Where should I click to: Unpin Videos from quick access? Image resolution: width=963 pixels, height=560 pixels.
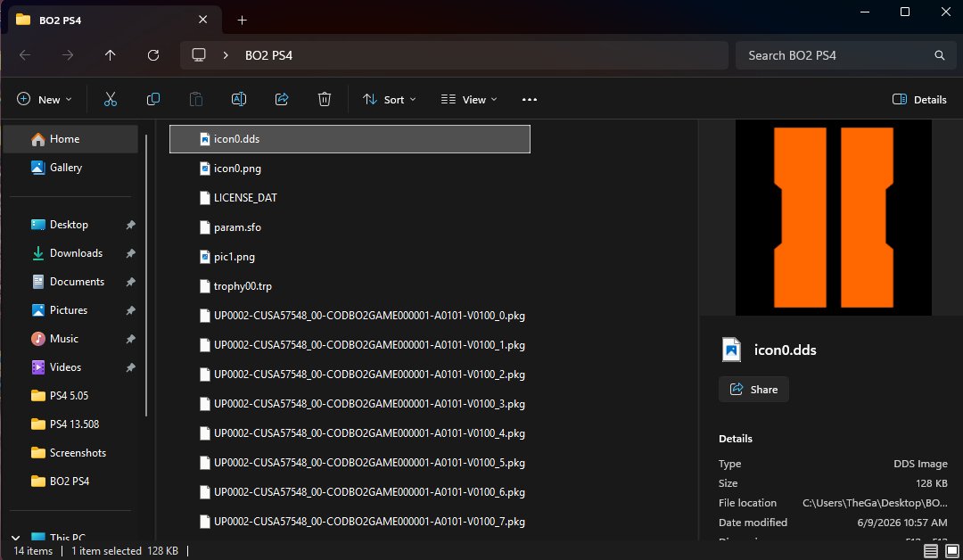click(x=131, y=367)
